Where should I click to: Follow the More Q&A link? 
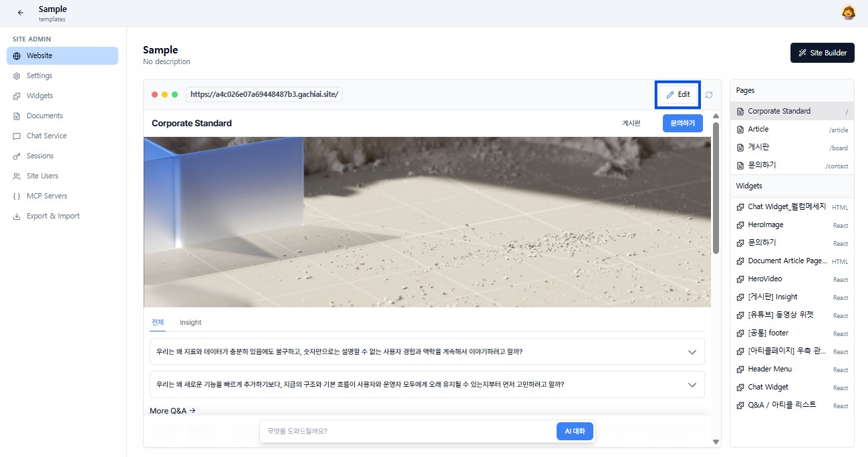[172, 410]
